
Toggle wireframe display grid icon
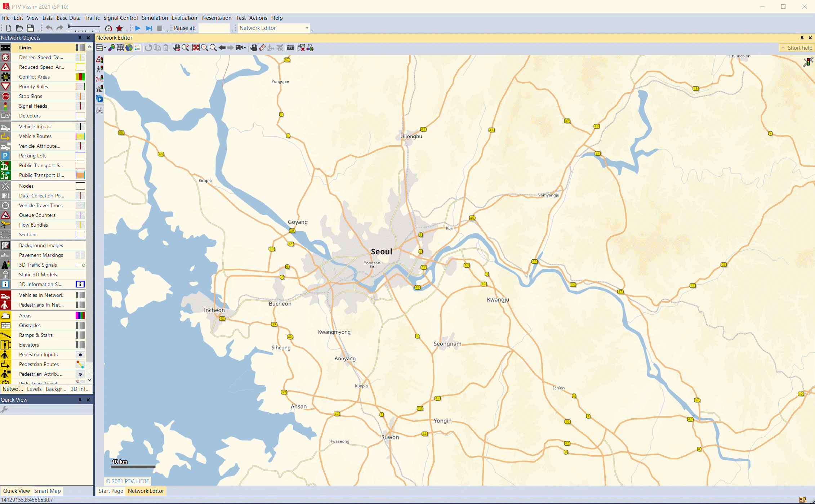120,48
